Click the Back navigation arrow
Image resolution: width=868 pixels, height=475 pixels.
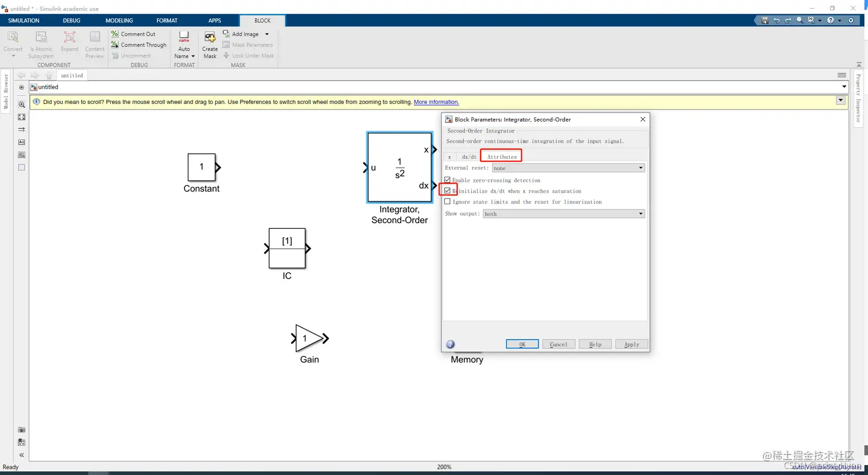point(21,75)
